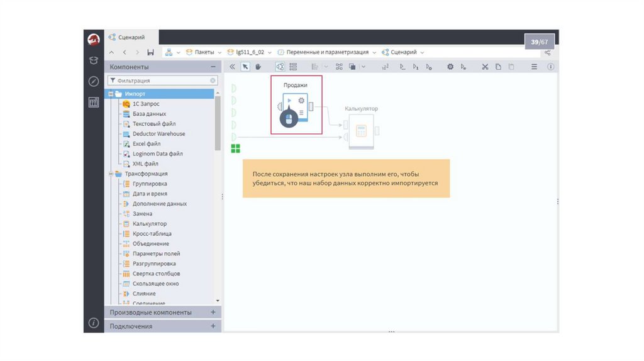
Task: Click the overlapping squares order icon
Action: (x=352, y=67)
